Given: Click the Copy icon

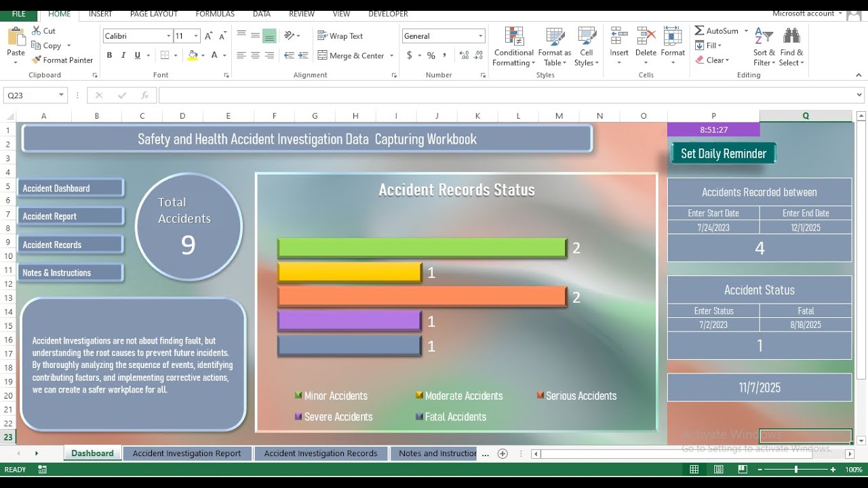Looking at the screenshot, I should [x=37, y=45].
